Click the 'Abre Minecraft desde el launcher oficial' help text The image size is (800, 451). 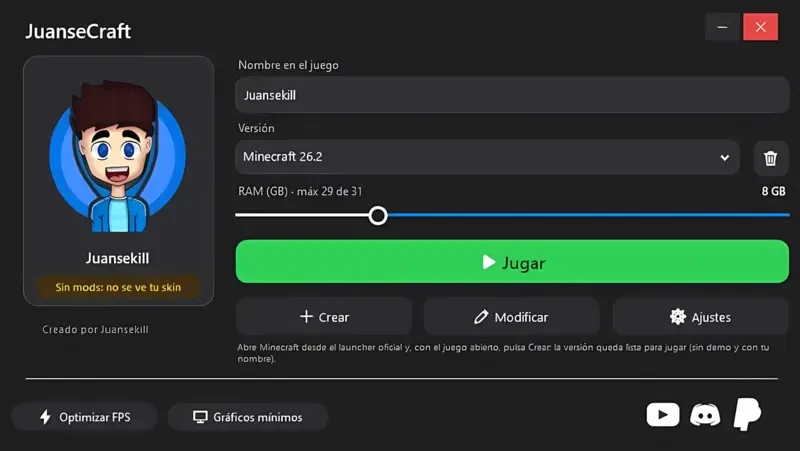point(503,353)
